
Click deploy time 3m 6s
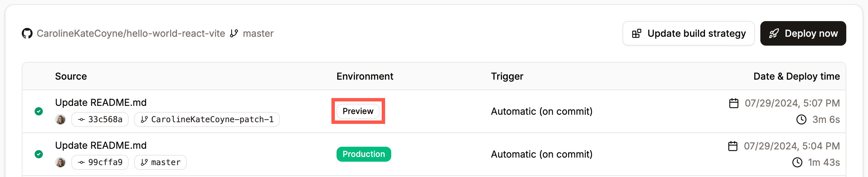click(x=826, y=119)
